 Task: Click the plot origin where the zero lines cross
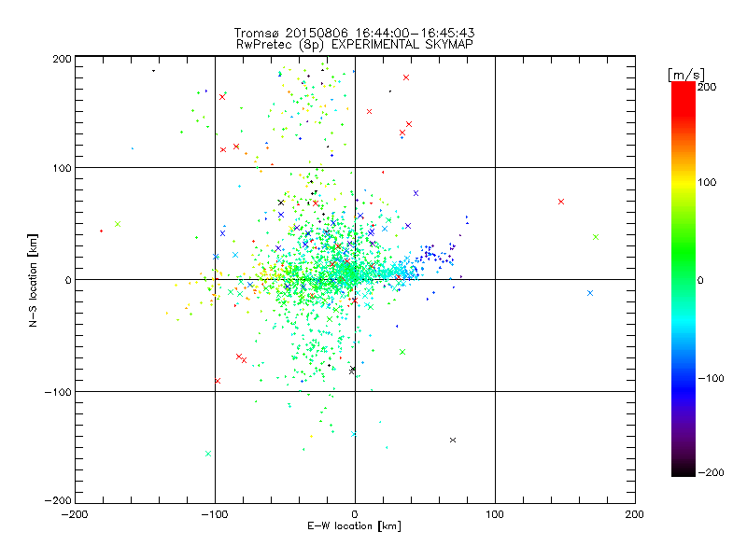(355, 279)
